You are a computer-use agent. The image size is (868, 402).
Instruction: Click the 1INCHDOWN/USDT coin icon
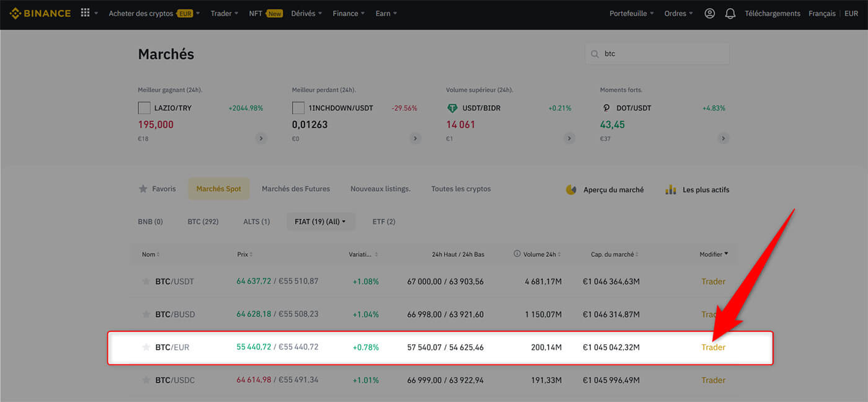point(298,108)
